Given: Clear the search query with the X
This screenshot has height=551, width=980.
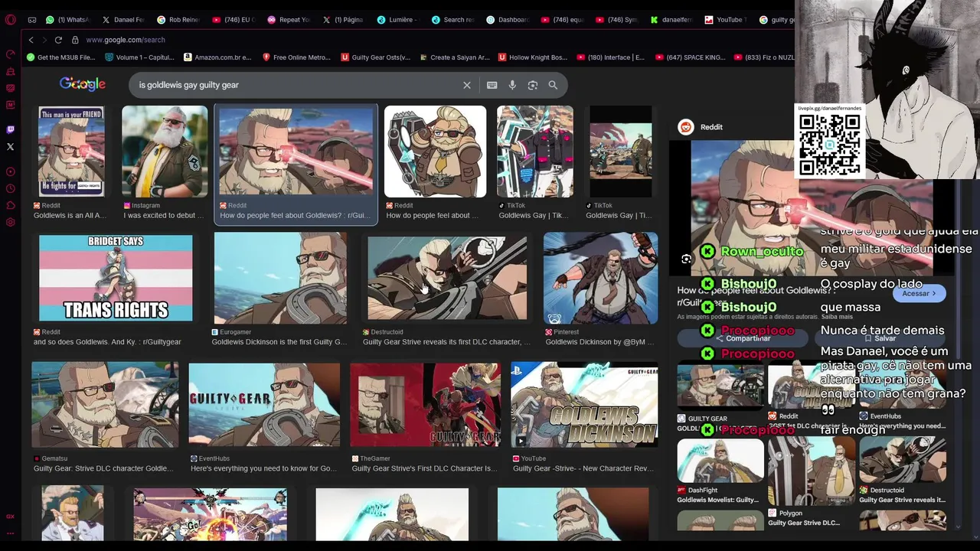Looking at the screenshot, I should (x=467, y=85).
